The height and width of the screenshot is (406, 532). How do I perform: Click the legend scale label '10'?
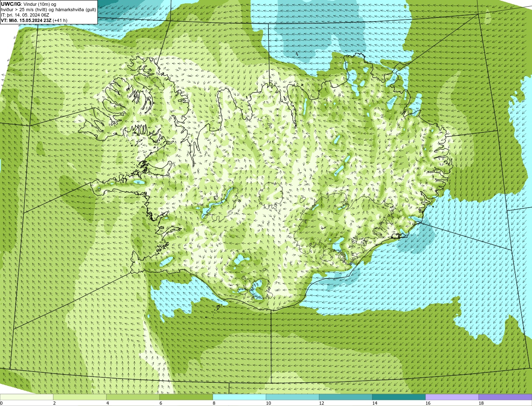coord(268,403)
